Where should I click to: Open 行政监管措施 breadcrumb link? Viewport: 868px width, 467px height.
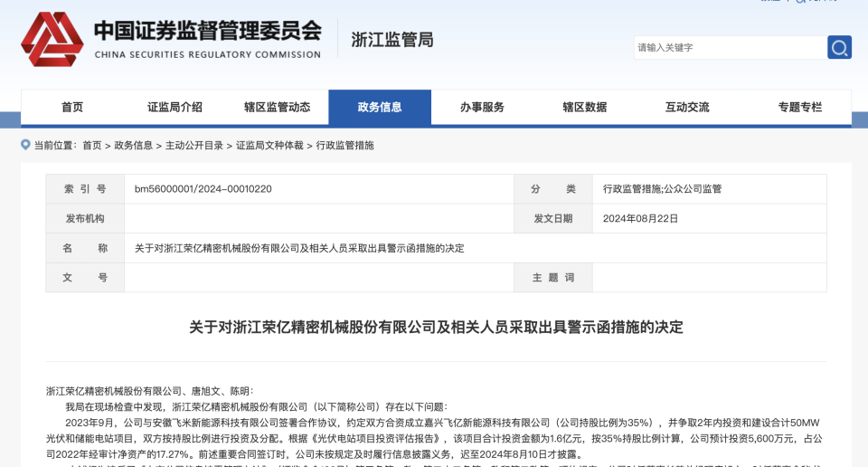[344, 145]
